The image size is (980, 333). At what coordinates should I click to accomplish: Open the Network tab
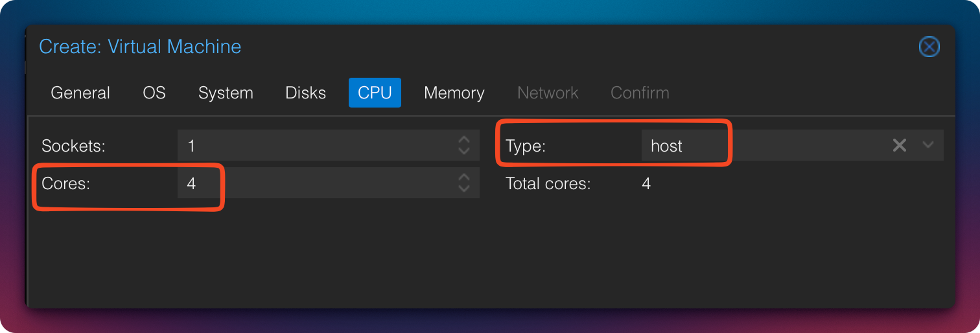[548, 93]
